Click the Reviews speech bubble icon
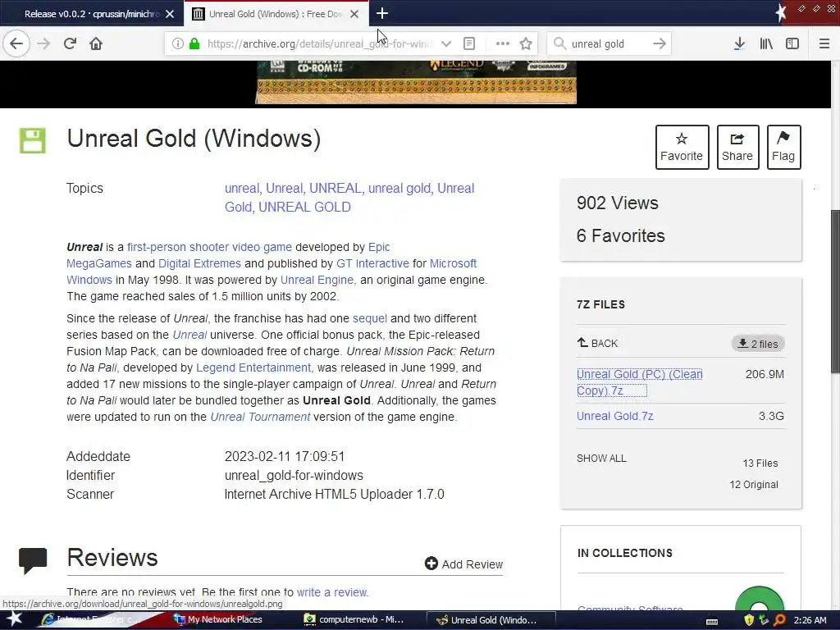The width and height of the screenshot is (840, 630). 33,561
